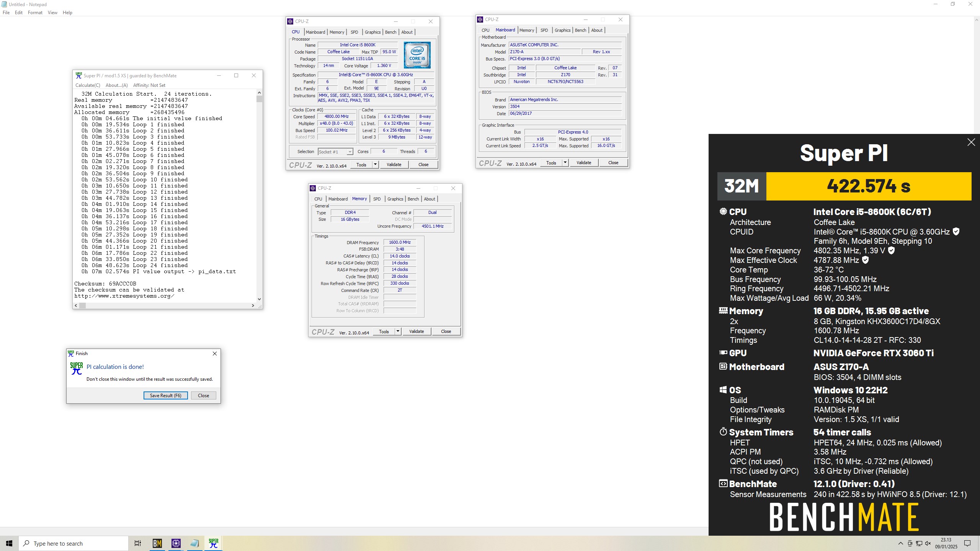Image resolution: width=980 pixels, height=551 pixels.
Task: Click the Super PI icon in Finish dialog
Action: click(76, 368)
